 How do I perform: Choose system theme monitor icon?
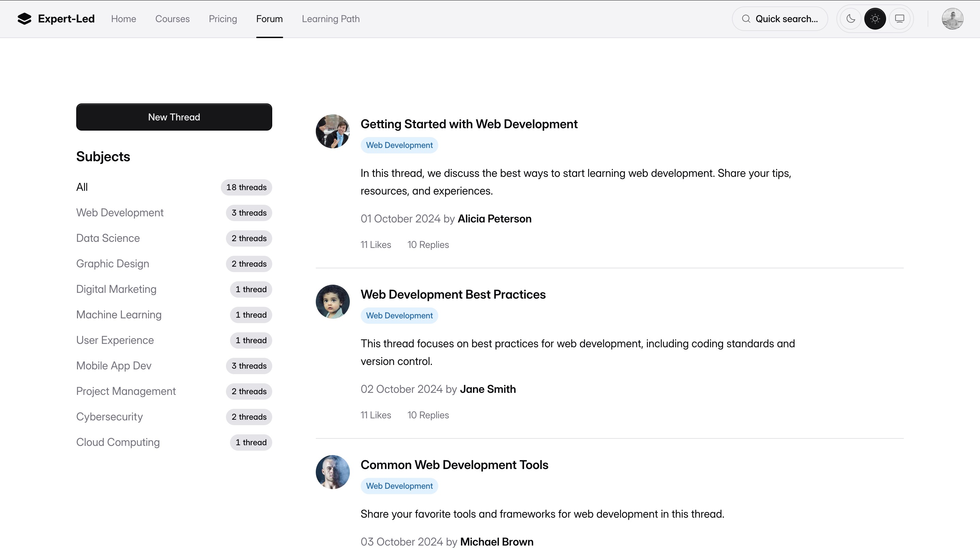(899, 19)
